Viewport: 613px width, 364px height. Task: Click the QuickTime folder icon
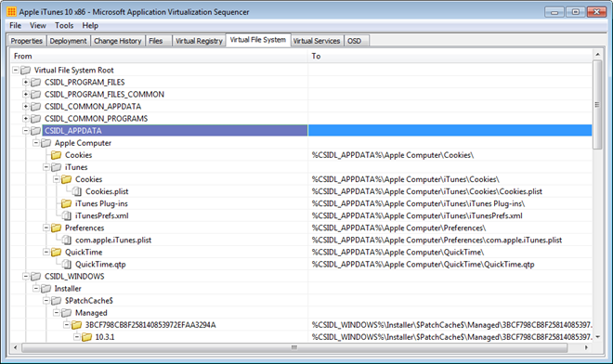pyautogui.click(x=57, y=253)
